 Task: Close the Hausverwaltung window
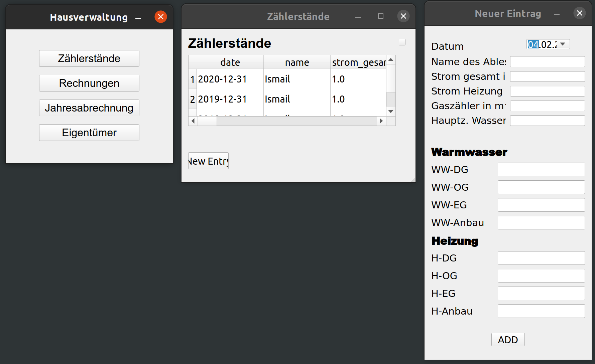click(161, 17)
